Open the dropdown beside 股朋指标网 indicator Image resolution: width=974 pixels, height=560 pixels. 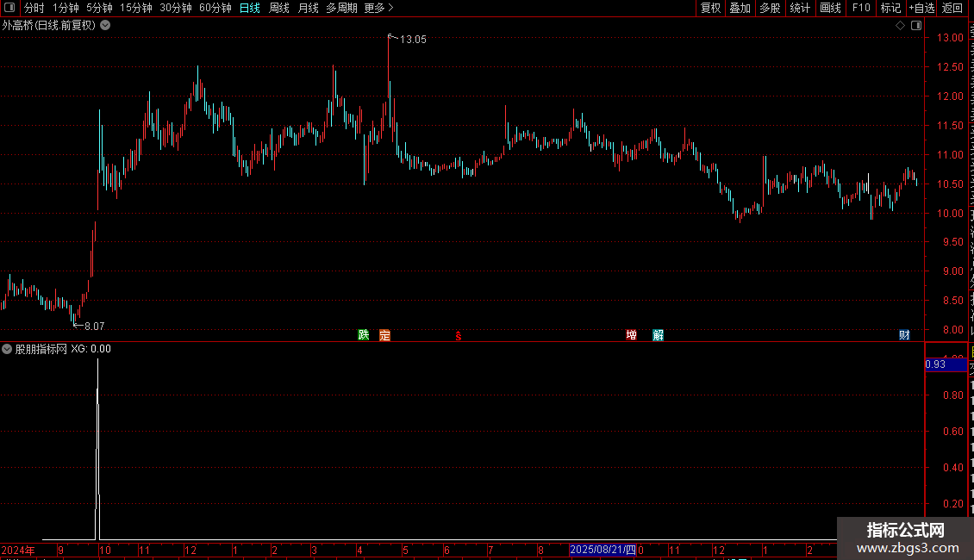pyautogui.click(x=7, y=349)
